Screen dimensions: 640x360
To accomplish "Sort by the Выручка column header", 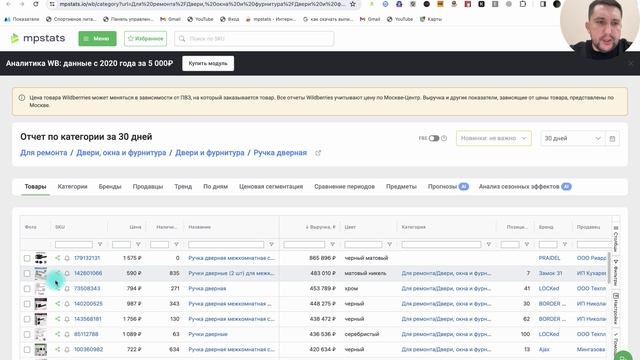I will (321, 227).
